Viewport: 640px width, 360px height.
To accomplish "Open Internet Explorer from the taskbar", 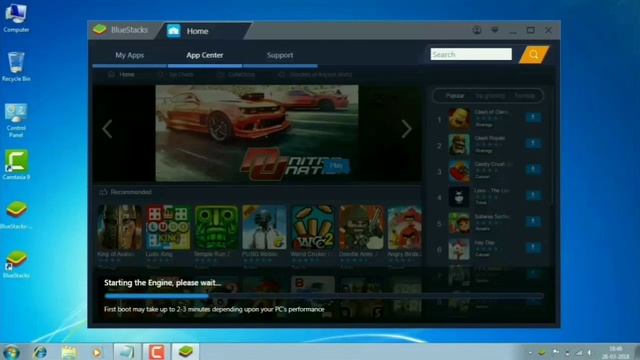I will (40, 352).
